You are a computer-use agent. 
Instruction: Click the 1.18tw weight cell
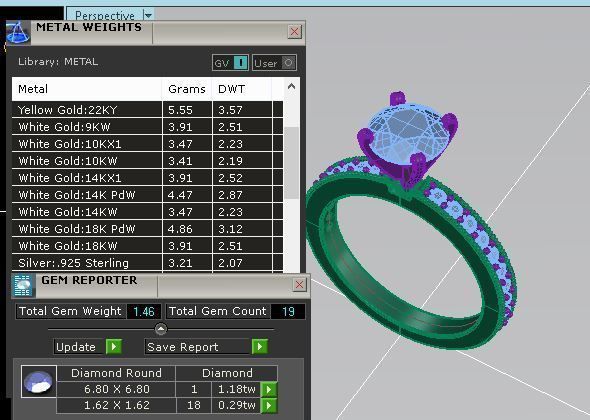(x=237, y=389)
